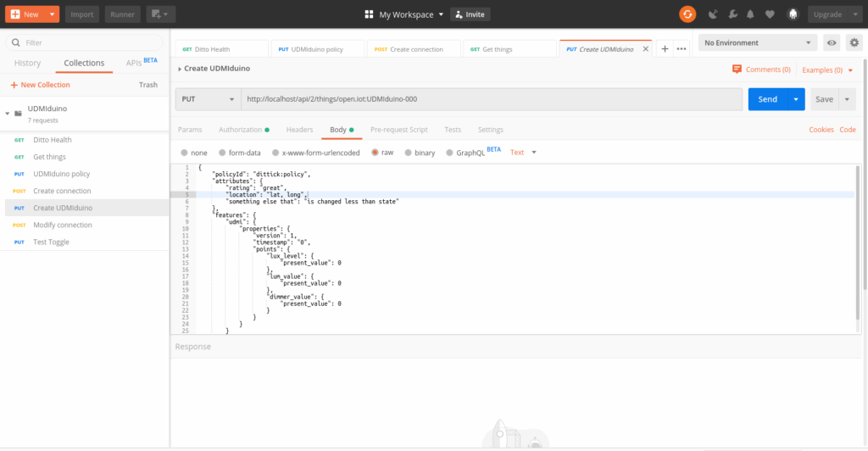This screenshot has width=868, height=451.
Task: Open the Tests tab
Action: (453, 130)
